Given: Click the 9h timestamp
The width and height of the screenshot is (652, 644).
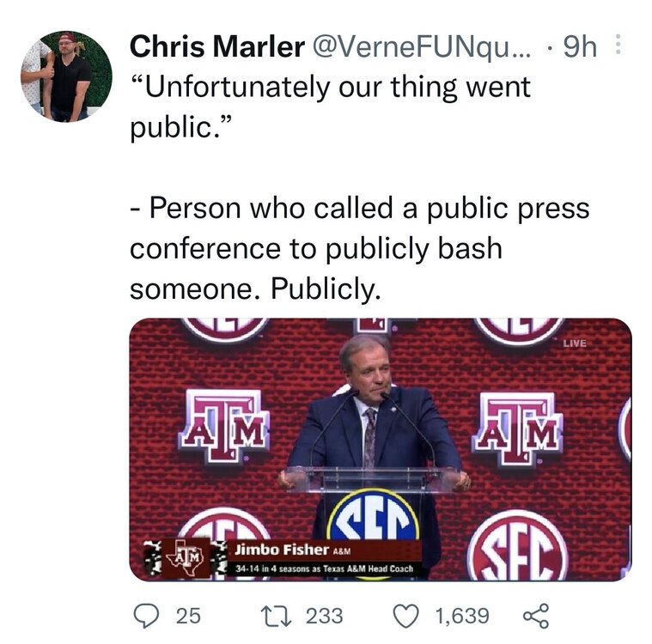Looking at the screenshot, I should click(580, 47).
